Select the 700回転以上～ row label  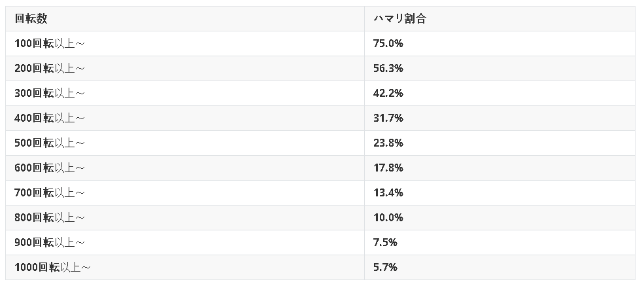(50, 193)
